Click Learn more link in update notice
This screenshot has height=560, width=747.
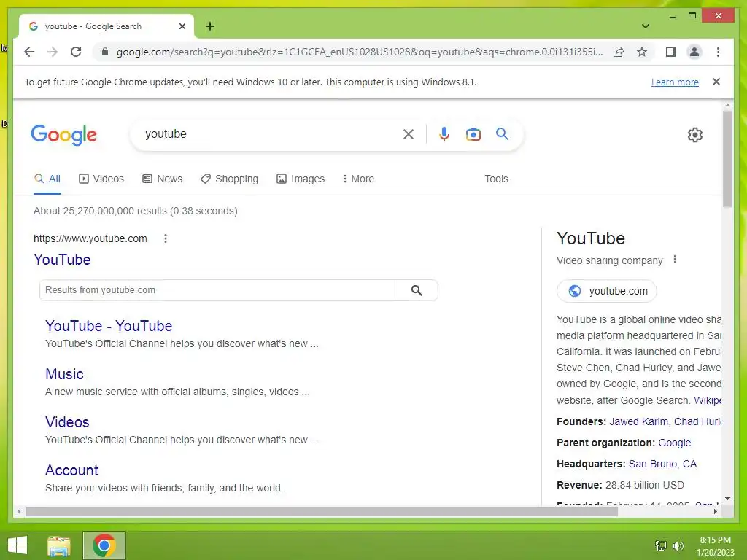[x=675, y=82]
